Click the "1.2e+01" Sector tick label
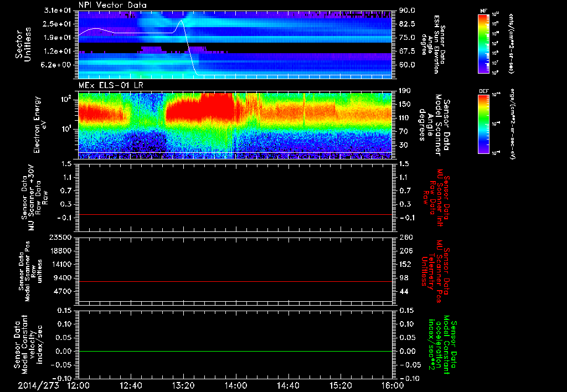 (58, 51)
